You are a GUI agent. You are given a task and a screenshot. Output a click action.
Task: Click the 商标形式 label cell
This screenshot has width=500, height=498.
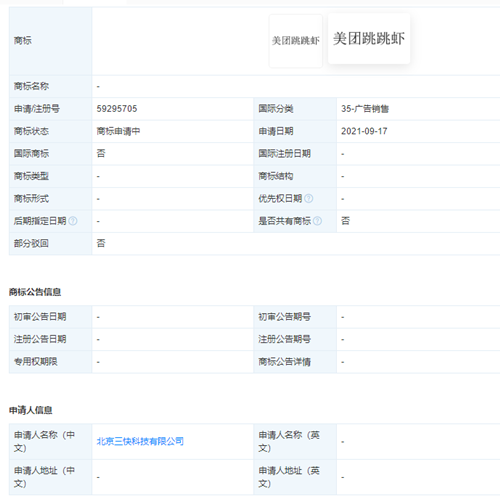click(51, 199)
